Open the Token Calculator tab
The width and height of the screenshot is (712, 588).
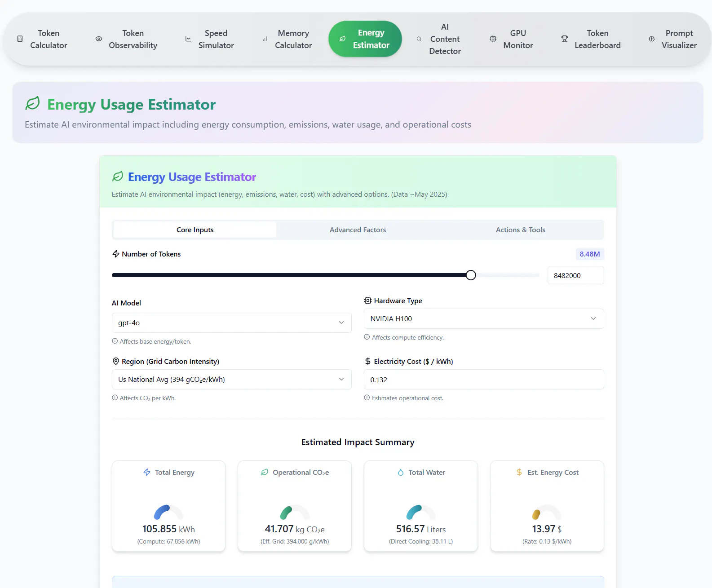click(x=42, y=39)
